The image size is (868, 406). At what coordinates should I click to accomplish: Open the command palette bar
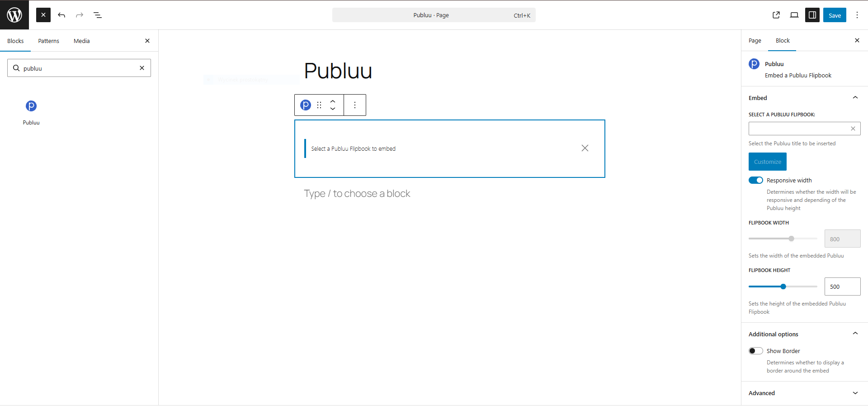[434, 15]
